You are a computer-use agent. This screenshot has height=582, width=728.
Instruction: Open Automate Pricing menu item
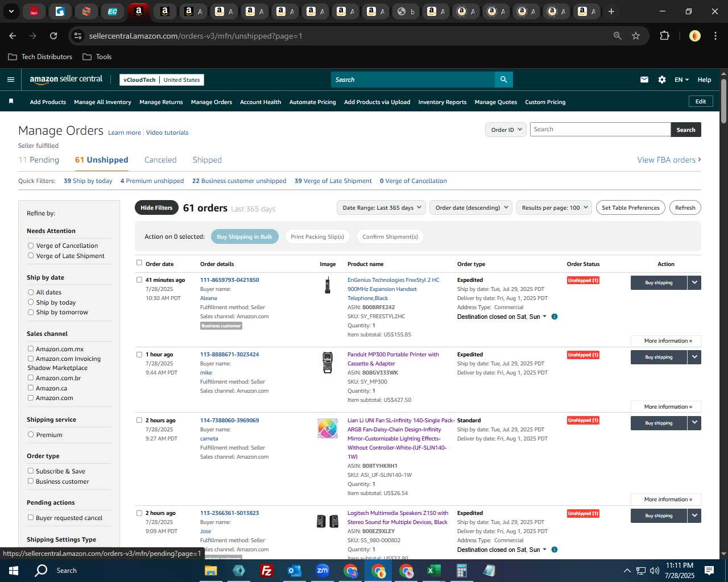(312, 102)
